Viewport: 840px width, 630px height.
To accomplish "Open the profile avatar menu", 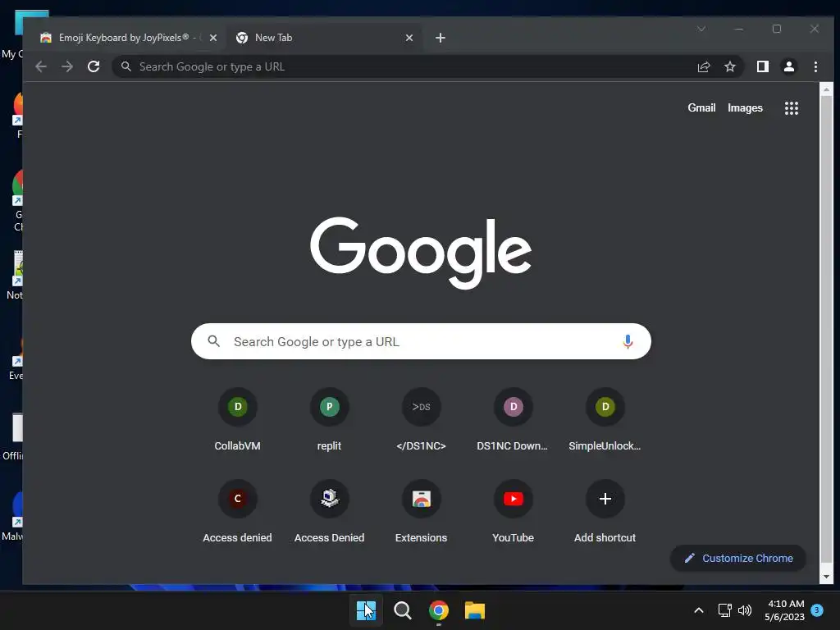I will pos(788,66).
